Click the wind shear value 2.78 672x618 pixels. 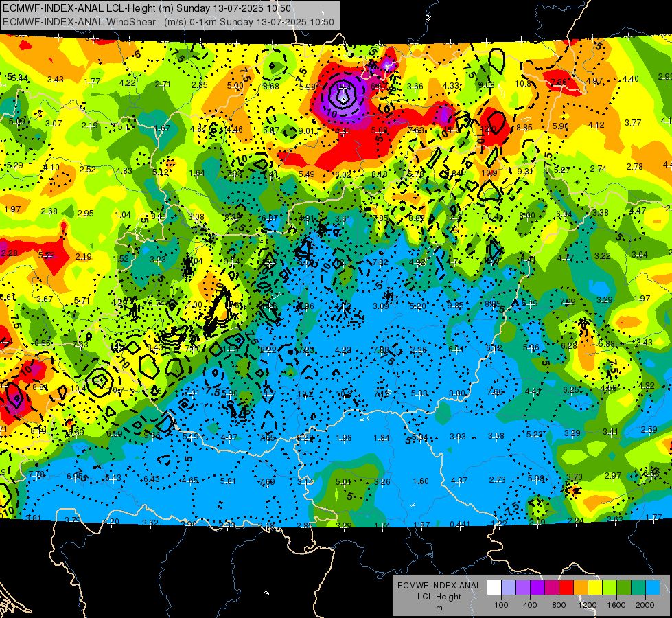(x=635, y=166)
